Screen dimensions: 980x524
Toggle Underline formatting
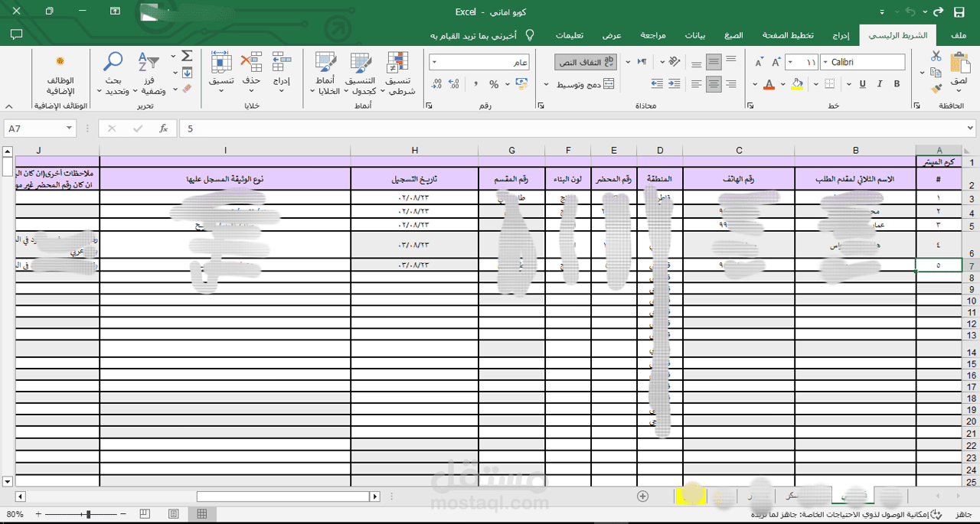pos(862,84)
